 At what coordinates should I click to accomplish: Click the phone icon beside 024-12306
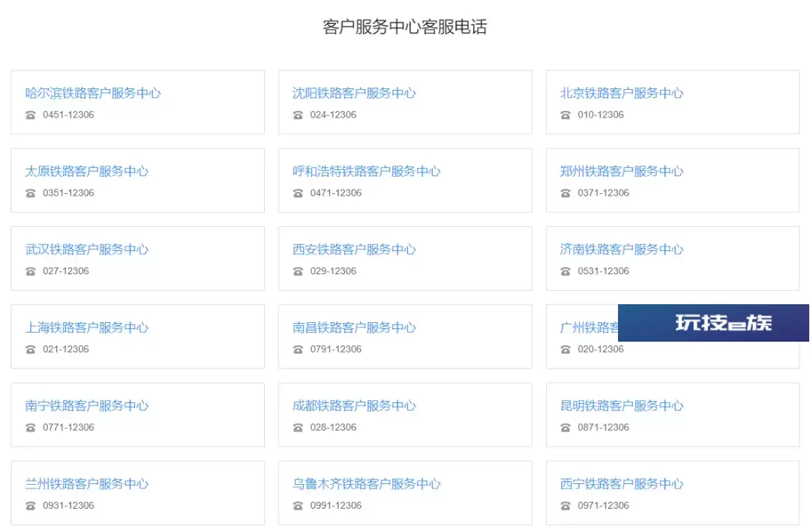click(298, 115)
